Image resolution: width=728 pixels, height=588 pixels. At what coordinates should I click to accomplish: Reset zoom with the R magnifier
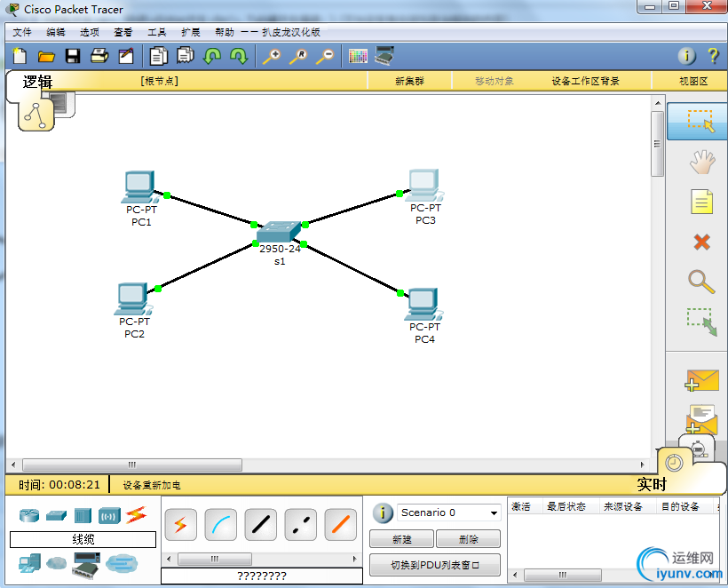pos(298,56)
